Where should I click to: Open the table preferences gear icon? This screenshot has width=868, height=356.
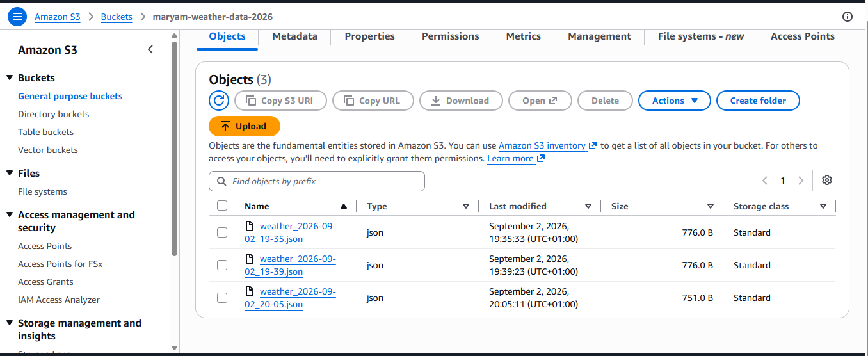pyautogui.click(x=827, y=180)
